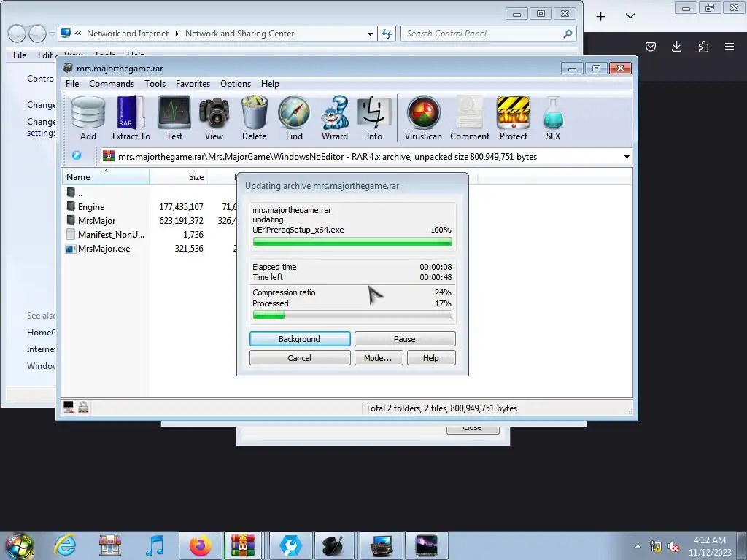Open Control Panel Edit menu
The width and height of the screenshot is (747, 560).
[x=44, y=55]
